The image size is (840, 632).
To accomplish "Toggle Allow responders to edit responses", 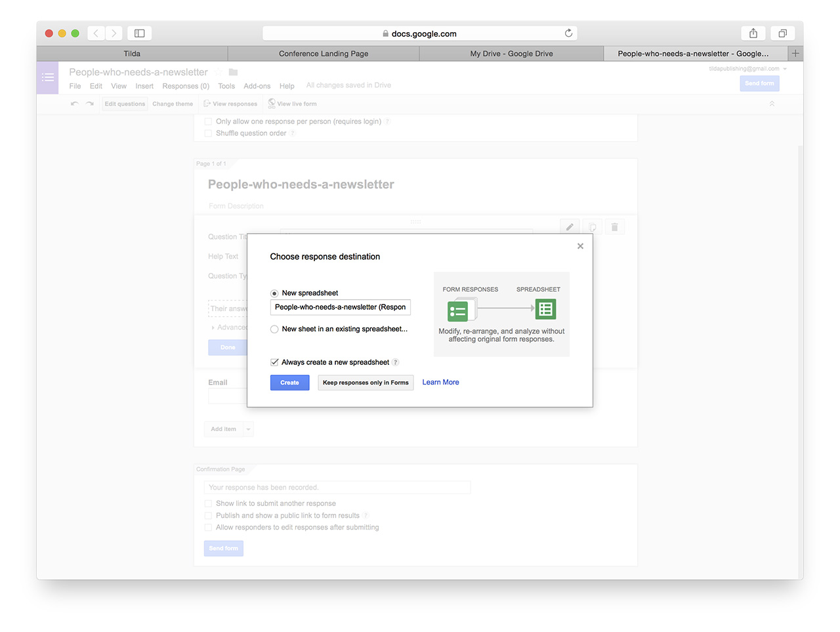I will point(208,527).
